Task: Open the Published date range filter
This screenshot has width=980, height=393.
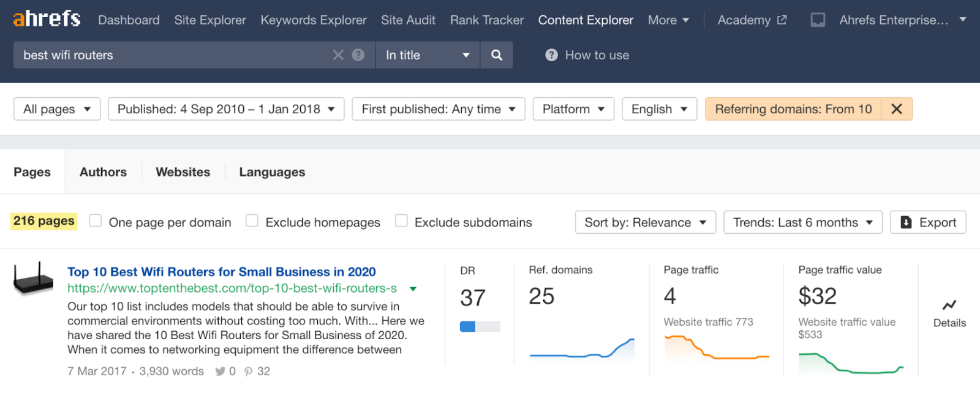Action: 225,109
